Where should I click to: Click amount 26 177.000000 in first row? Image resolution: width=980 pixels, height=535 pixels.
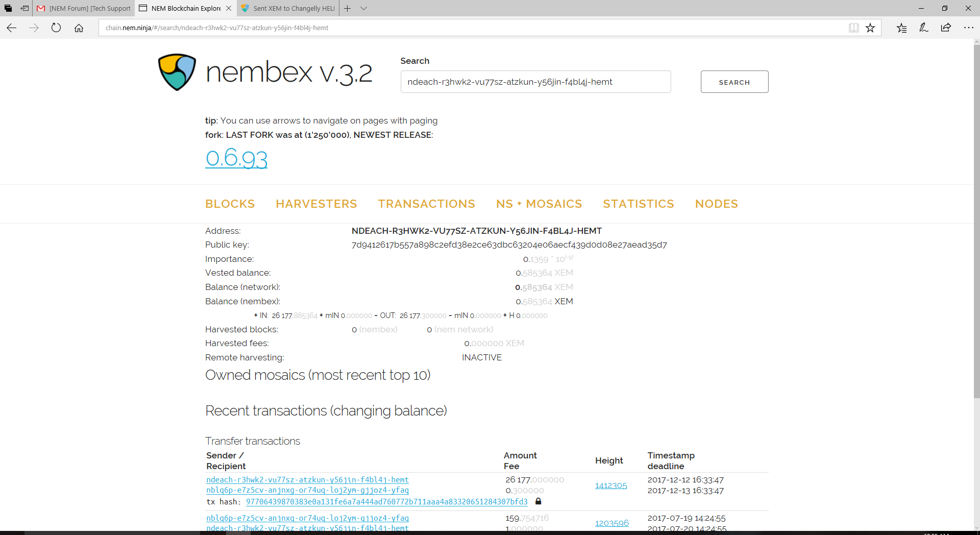535,480
